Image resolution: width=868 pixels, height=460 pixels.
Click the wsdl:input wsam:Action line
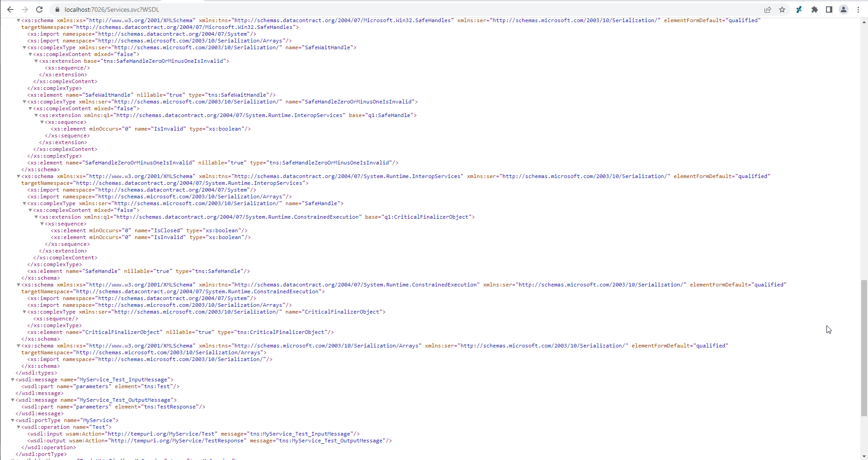[193, 434]
